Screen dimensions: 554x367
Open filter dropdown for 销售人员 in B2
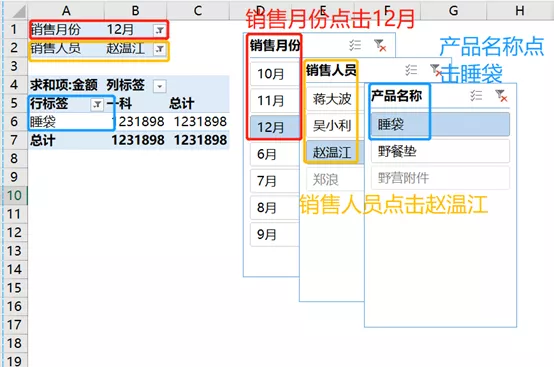click(160, 49)
